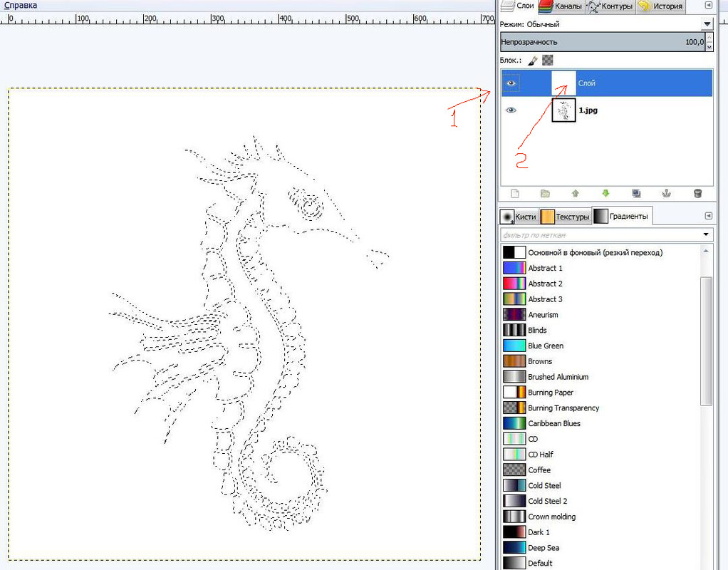Raise layer with green up arrow
Viewport: 728px width, 570px height.
coord(576,193)
